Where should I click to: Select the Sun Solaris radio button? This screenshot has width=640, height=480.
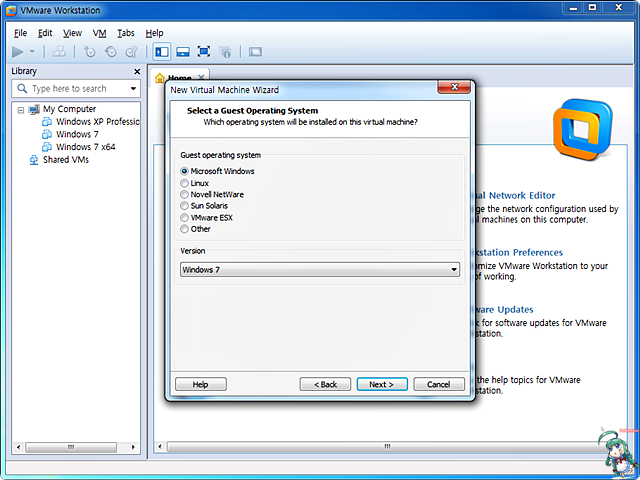(x=184, y=206)
